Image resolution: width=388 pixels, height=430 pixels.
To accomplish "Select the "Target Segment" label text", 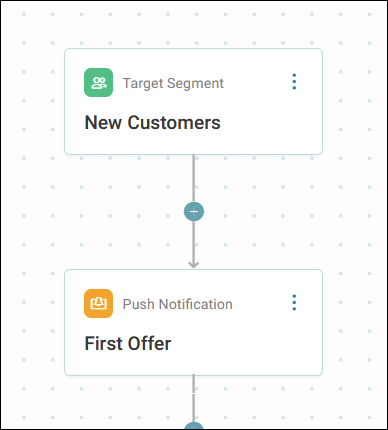I will coord(173,83).
